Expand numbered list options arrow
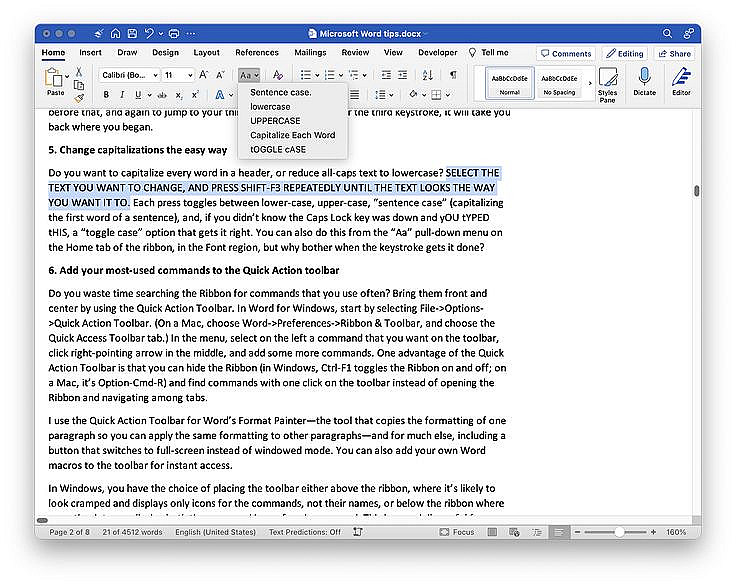Viewport: 736px width, 585px height. point(341,75)
